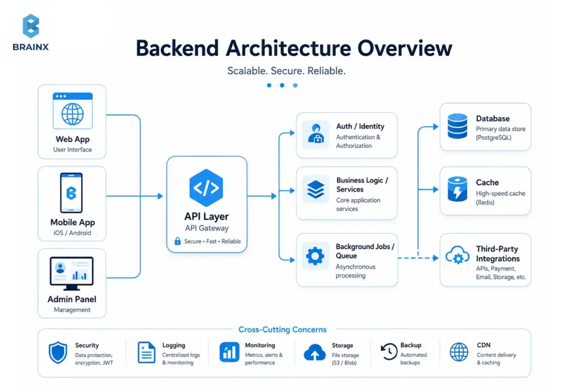Click the Business Logic layers icon
562x392 pixels.
(316, 189)
